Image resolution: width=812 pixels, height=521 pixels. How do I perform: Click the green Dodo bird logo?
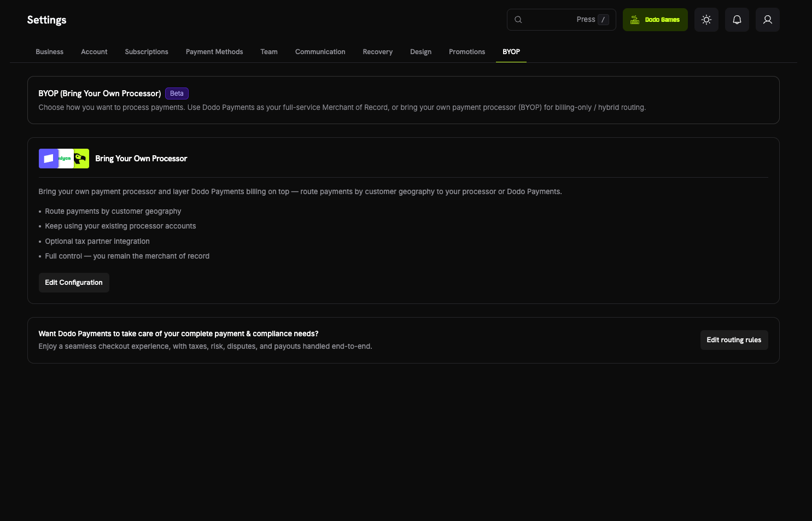[81, 159]
